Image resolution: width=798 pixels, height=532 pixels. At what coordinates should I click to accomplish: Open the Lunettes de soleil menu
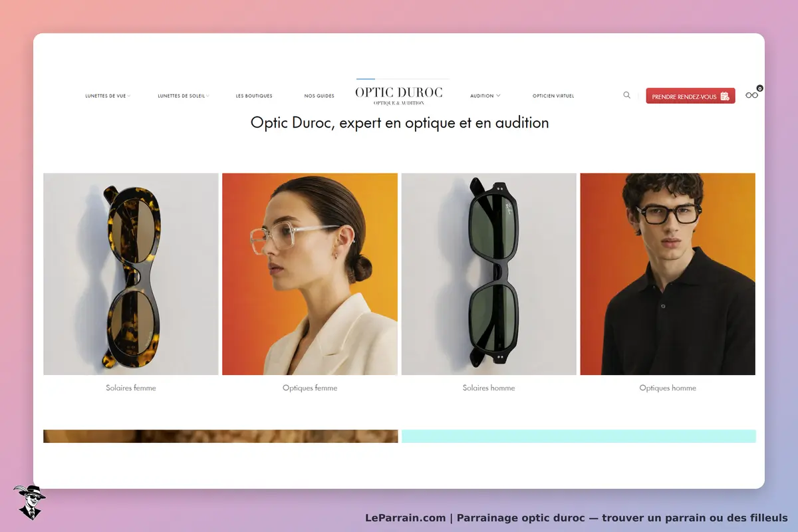pos(182,96)
